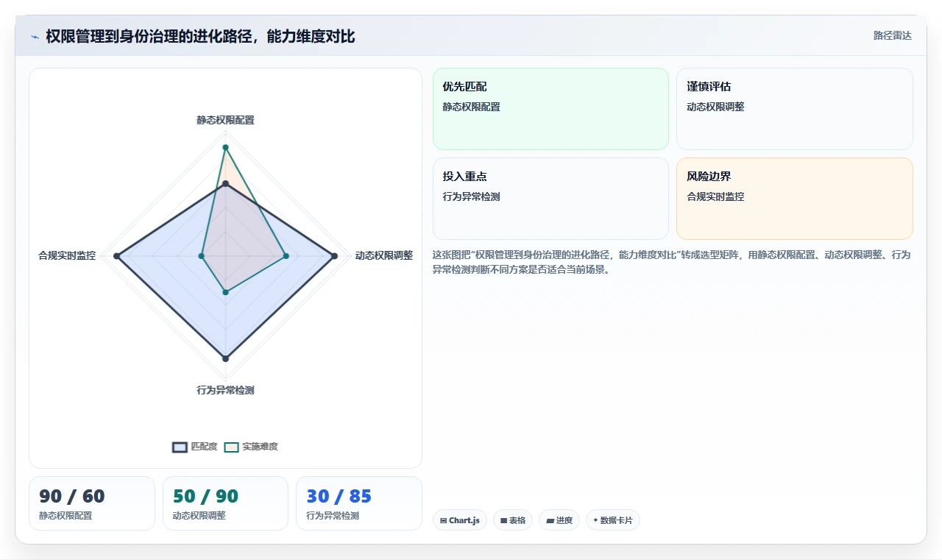Click 行为异常检测 text in 投入重点 card

click(x=471, y=196)
